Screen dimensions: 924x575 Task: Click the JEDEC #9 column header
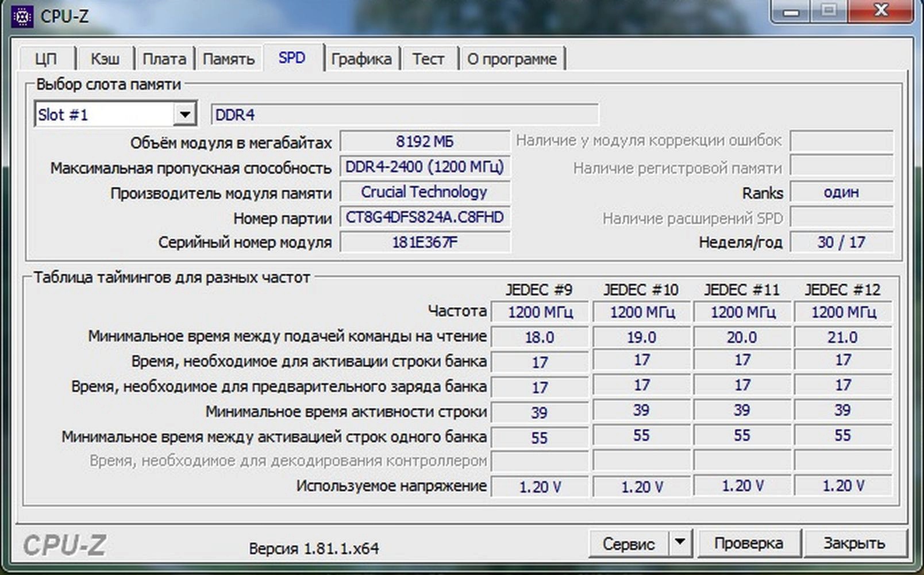pos(539,289)
